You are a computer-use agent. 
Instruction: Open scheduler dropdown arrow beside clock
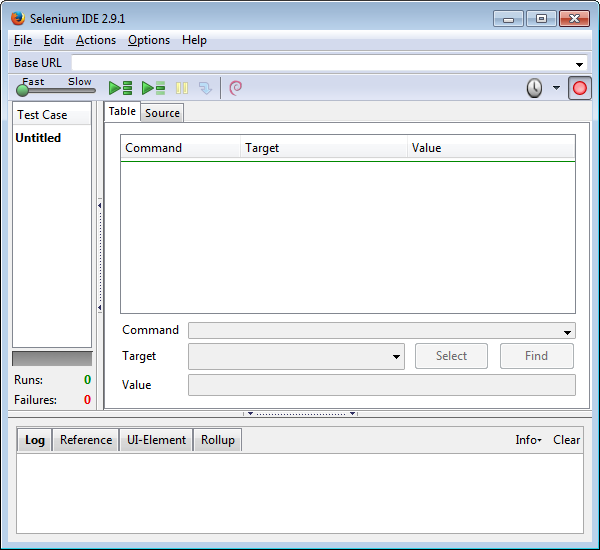click(x=556, y=88)
